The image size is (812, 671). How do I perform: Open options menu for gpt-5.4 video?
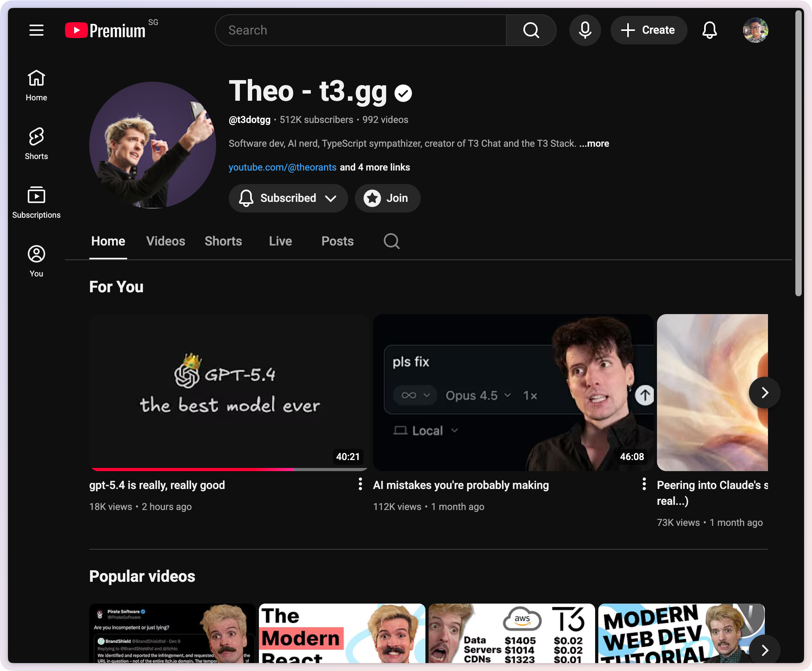360,484
